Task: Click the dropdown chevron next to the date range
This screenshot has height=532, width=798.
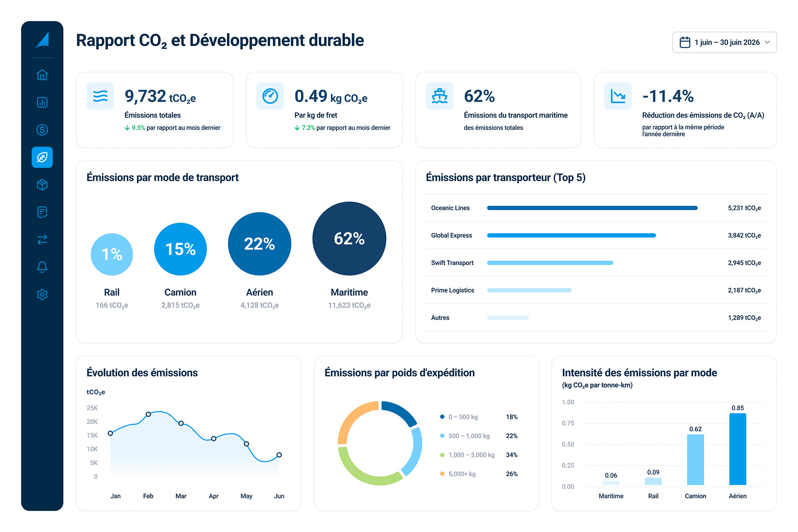Action: click(x=767, y=42)
